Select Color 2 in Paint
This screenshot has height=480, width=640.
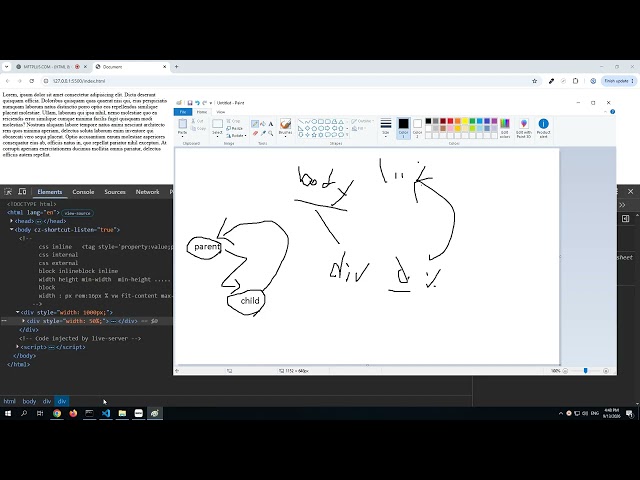pyautogui.click(x=417, y=127)
